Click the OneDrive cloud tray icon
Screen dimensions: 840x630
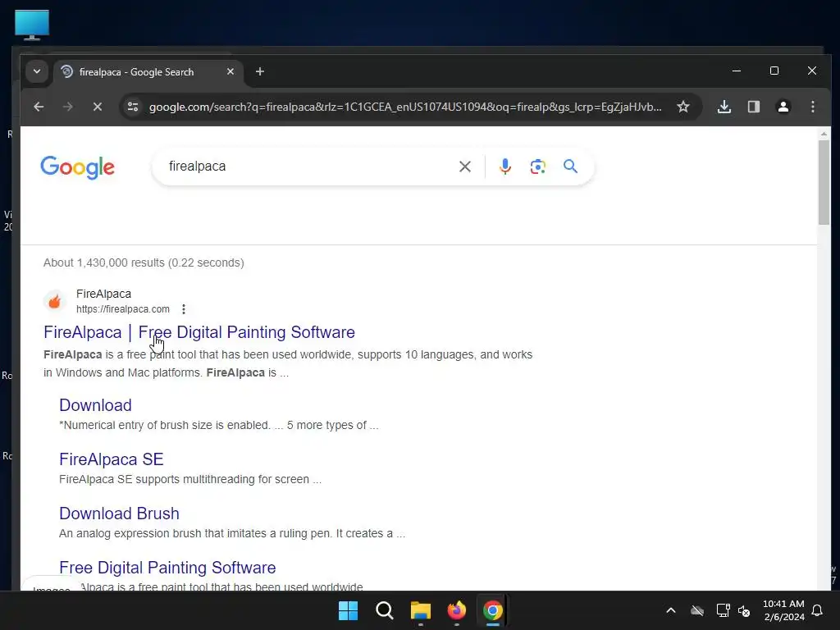point(697,610)
